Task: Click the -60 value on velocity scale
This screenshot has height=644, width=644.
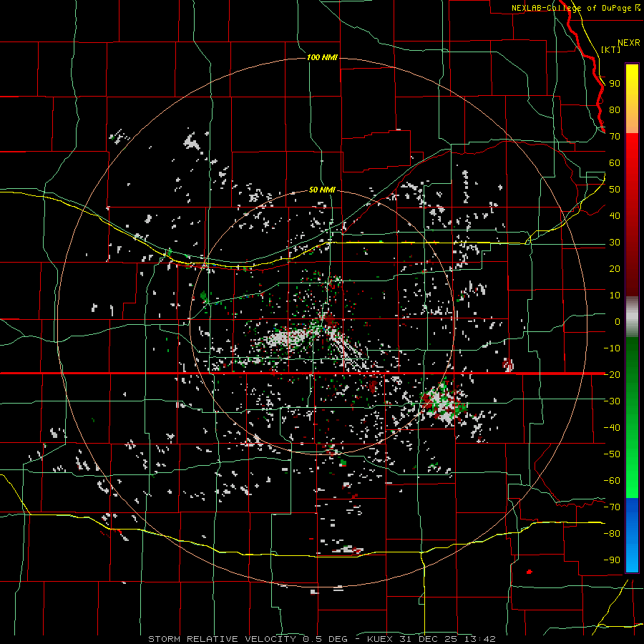Action: click(x=612, y=481)
